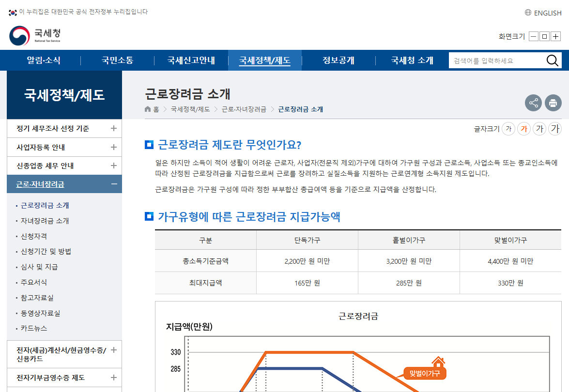Open 신청기간 및 방법 sidebar link
The width and height of the screenshot is (569, 392).
[46, 252]
